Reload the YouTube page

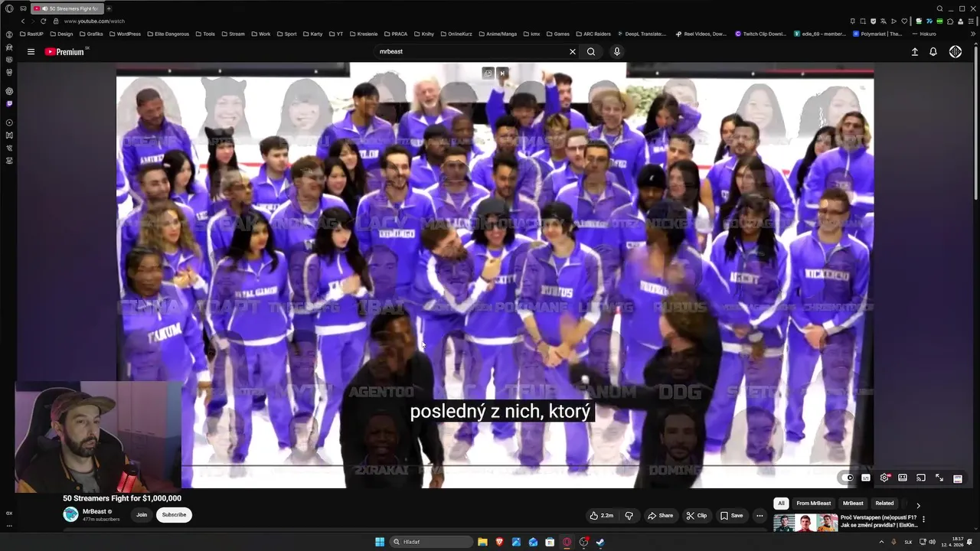tap(43, 21)
